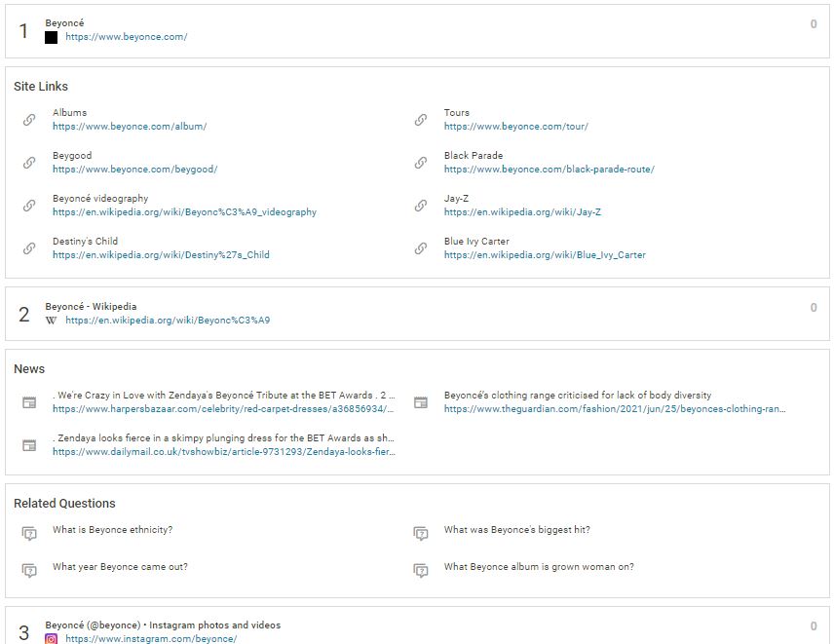Screen dimensions: 834x644
Task: Open the beyonce.com/album/ link
Action: coord(130,127)
